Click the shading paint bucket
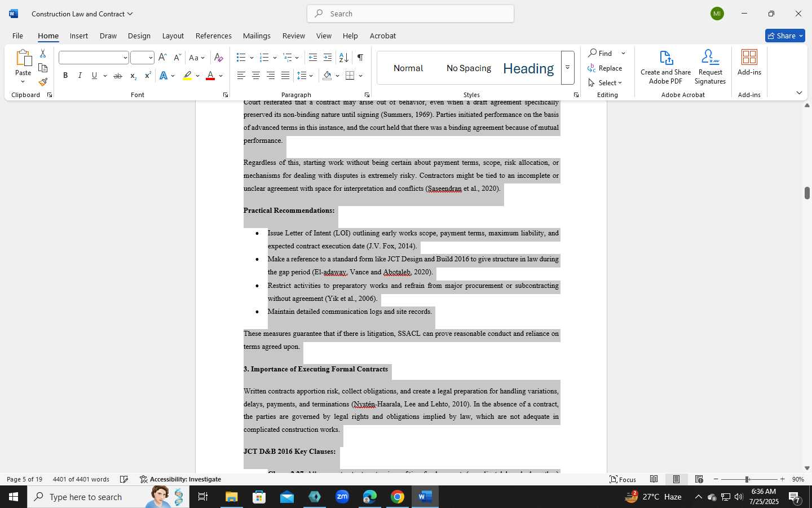 point(327,76)
